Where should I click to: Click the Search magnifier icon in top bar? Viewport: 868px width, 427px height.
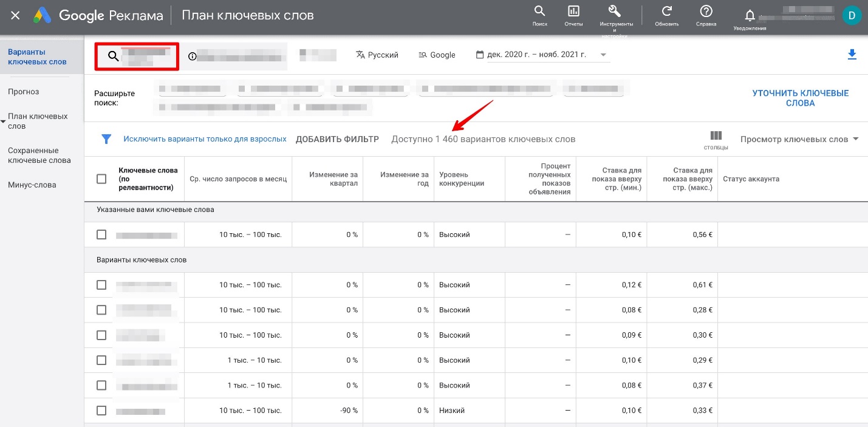coord(539,12)
